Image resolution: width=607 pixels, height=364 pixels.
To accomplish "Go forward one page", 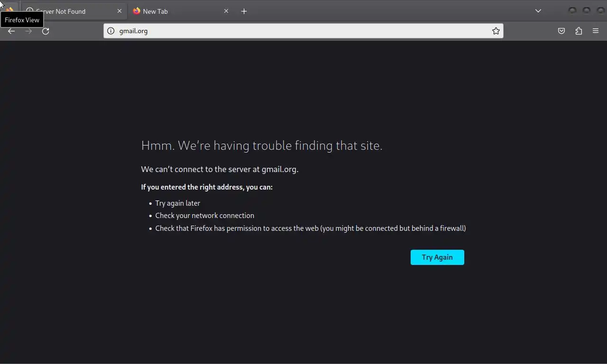I will (x=28, y=31).
